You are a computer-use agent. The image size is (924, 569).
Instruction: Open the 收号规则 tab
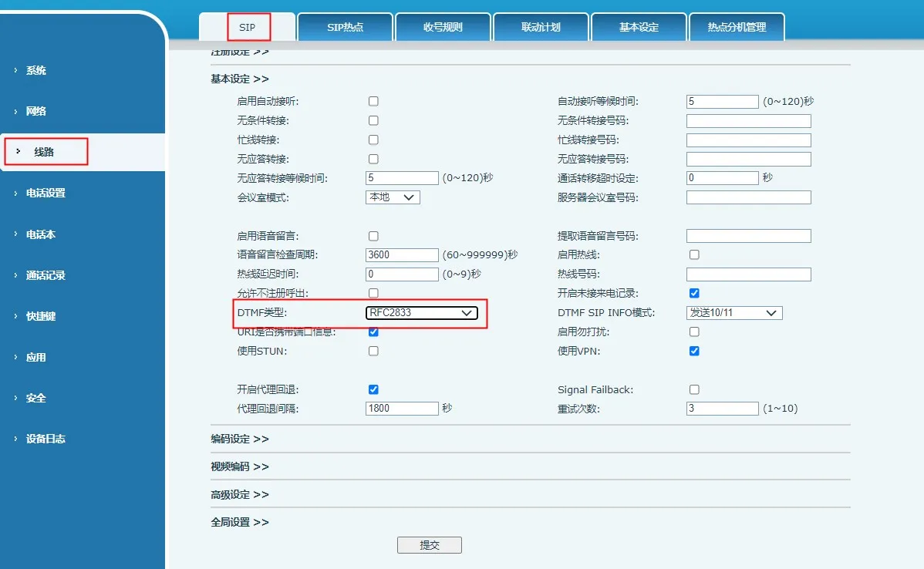[x=442, y=26]
